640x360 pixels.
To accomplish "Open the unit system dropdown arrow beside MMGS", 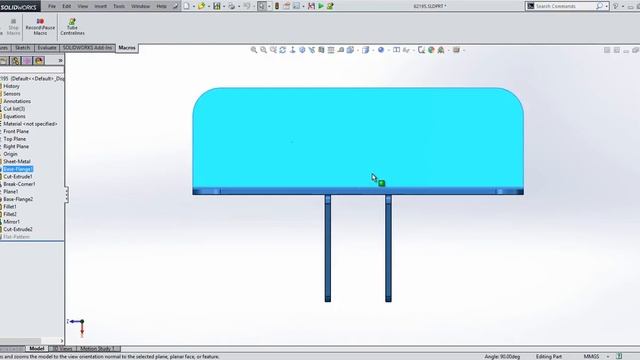I will [608, 357].
